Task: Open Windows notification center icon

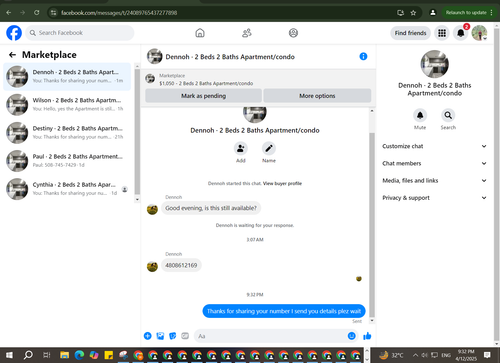Action: (487, 355)
